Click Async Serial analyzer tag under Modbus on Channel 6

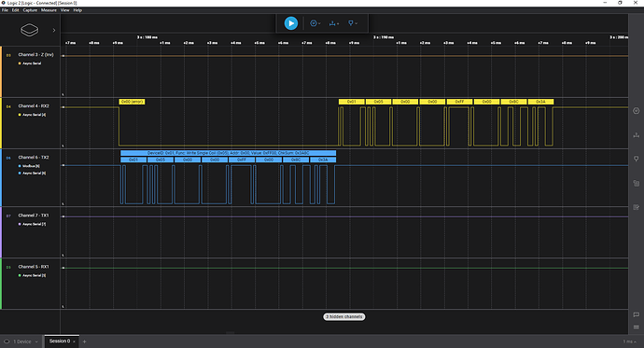32,174
